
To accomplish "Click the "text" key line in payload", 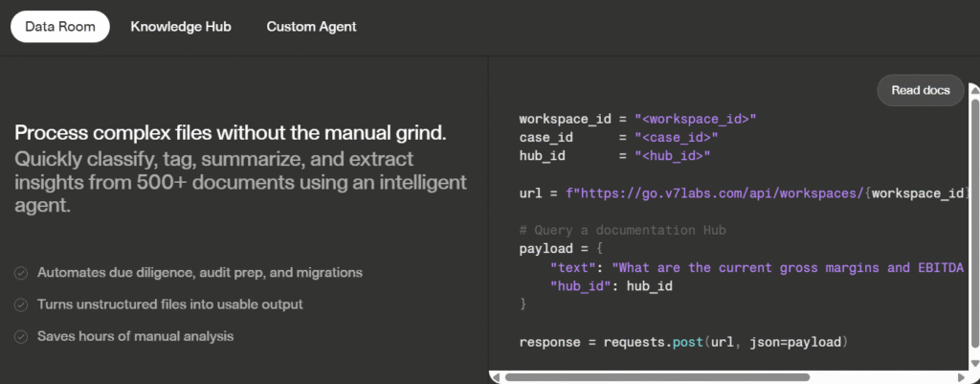I will 758,268.
